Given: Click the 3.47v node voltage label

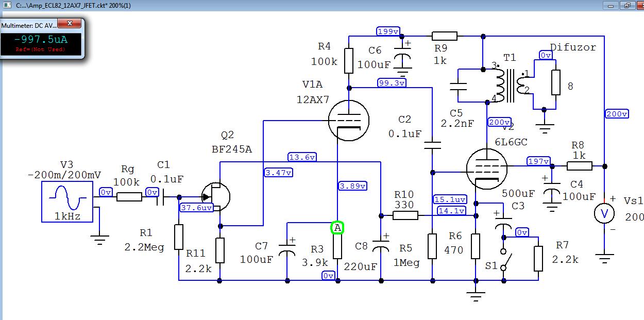Looking at the screenshot, I should (278, 173).
